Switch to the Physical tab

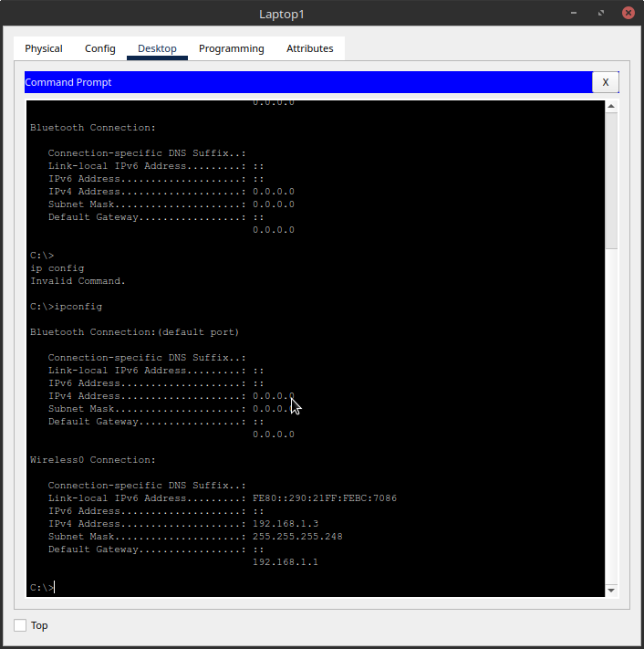44,48
